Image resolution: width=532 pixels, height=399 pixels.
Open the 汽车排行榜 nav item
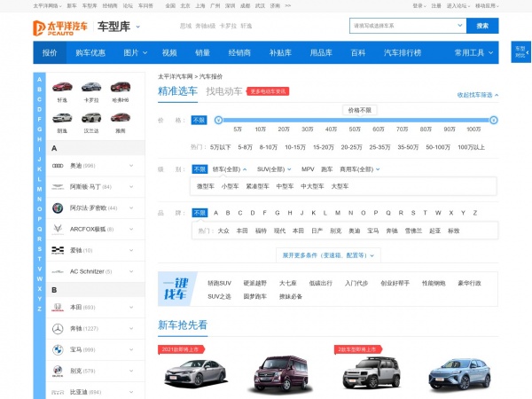coord(403,52)
